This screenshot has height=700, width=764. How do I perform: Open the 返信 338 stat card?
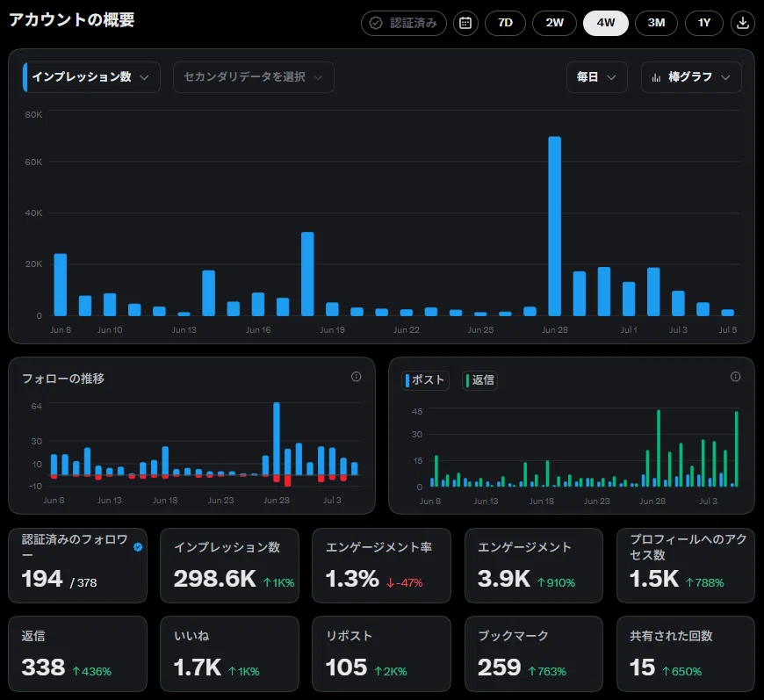pos(77,653)
